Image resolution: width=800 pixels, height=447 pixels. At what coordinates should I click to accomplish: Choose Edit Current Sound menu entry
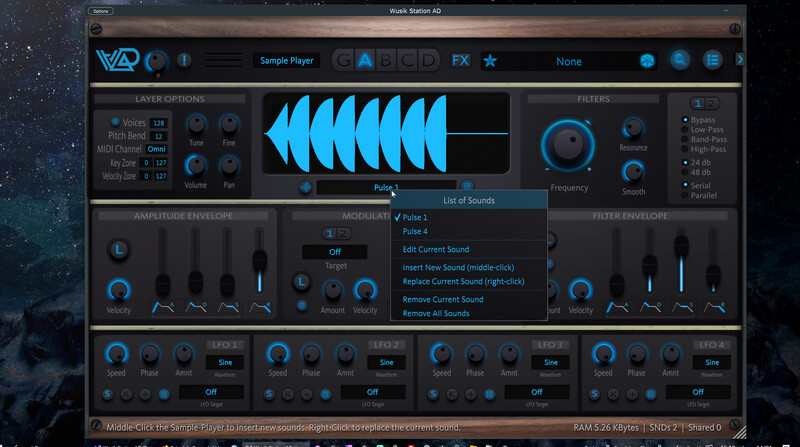point(469,249)
